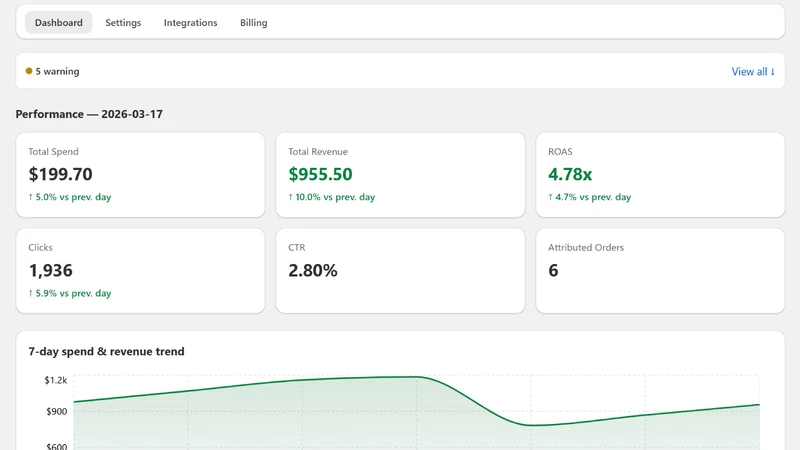Click the ROAS value 4.78x
Viewport: 800px width, 450px height.
(x=570, y=174)
